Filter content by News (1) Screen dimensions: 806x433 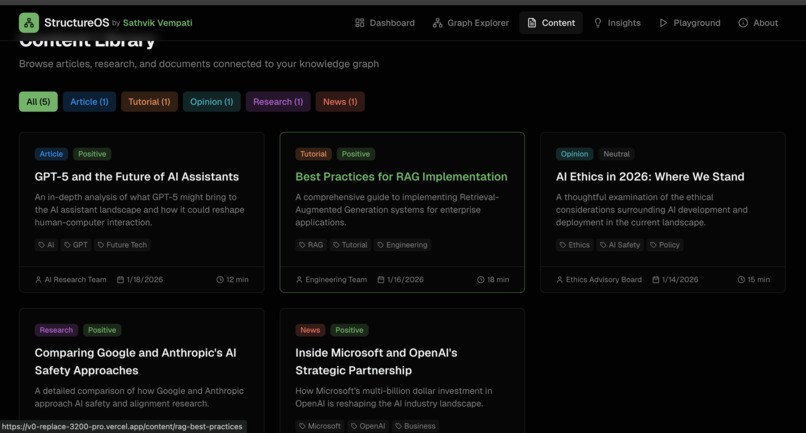point(340,102)
